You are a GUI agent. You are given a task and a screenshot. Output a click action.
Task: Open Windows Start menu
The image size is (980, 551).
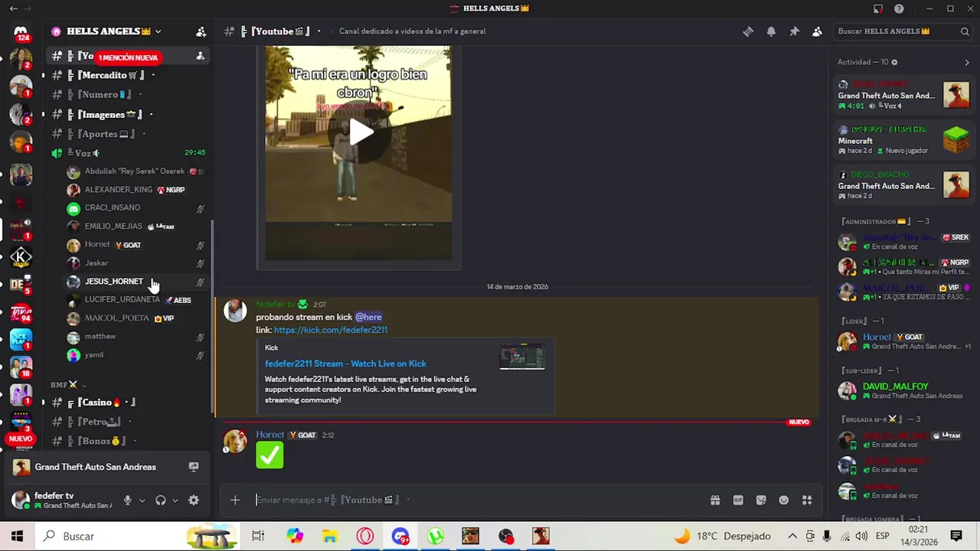pos(17,536)
